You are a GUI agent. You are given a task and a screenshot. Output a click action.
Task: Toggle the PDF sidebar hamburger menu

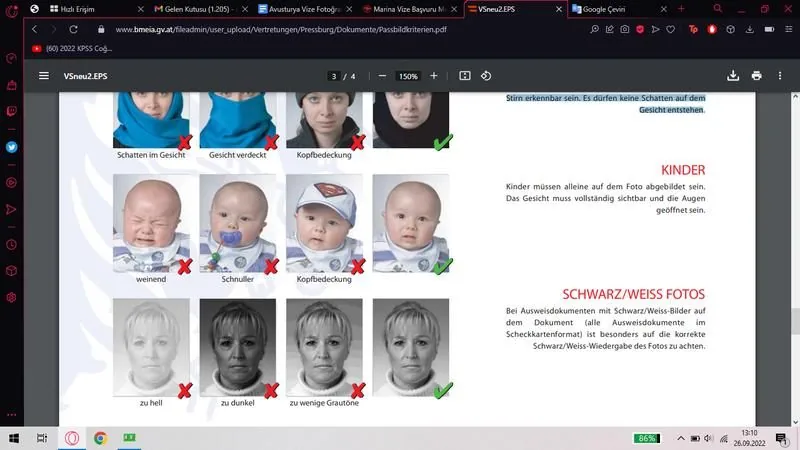tap(44, 76)
